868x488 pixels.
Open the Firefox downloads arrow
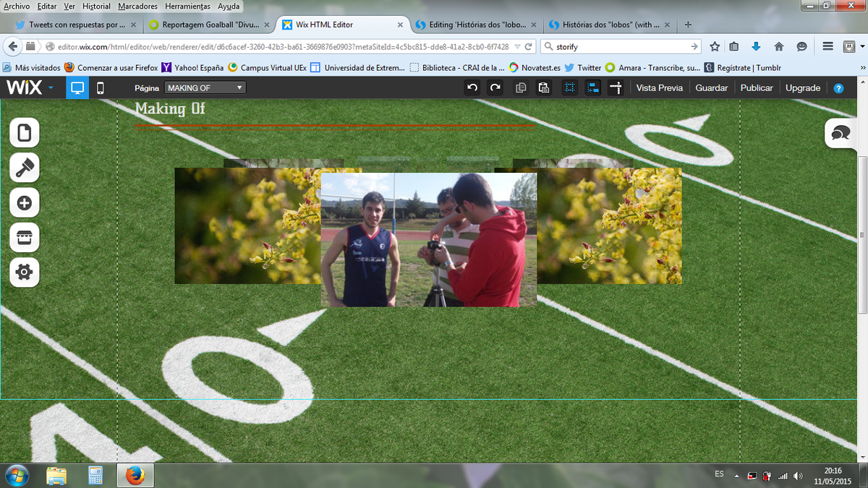pyautogui.click(x=756, y=46)
